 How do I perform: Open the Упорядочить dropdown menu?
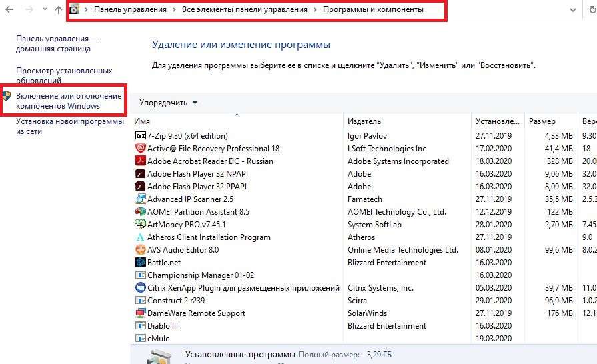click(168, 103)
